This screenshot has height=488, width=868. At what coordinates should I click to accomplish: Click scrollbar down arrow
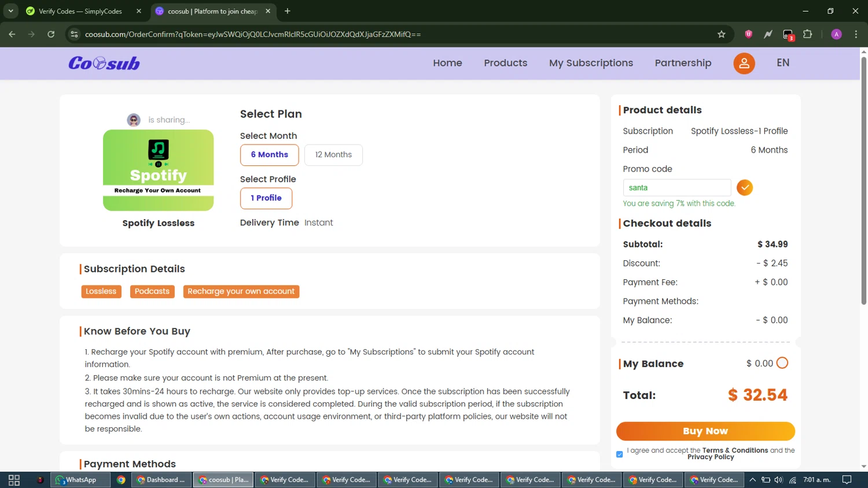tap(863, 466)
